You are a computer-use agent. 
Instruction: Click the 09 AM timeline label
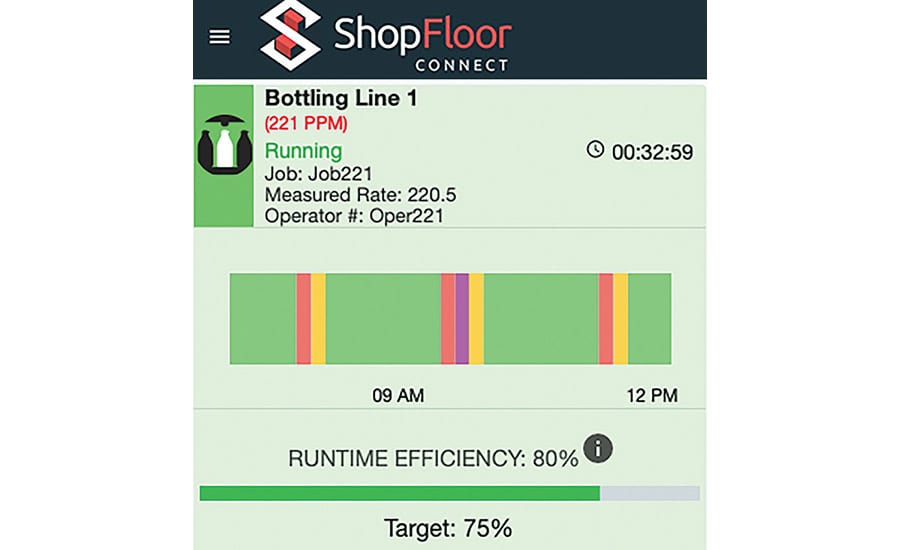[398, 396]
